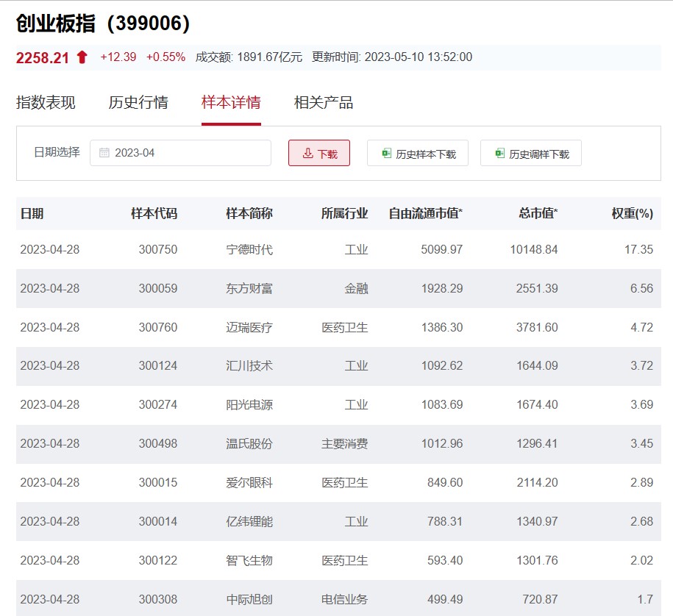
Task: Select sample code 300750
Action: pyautogui.click(x=158, y=250)
